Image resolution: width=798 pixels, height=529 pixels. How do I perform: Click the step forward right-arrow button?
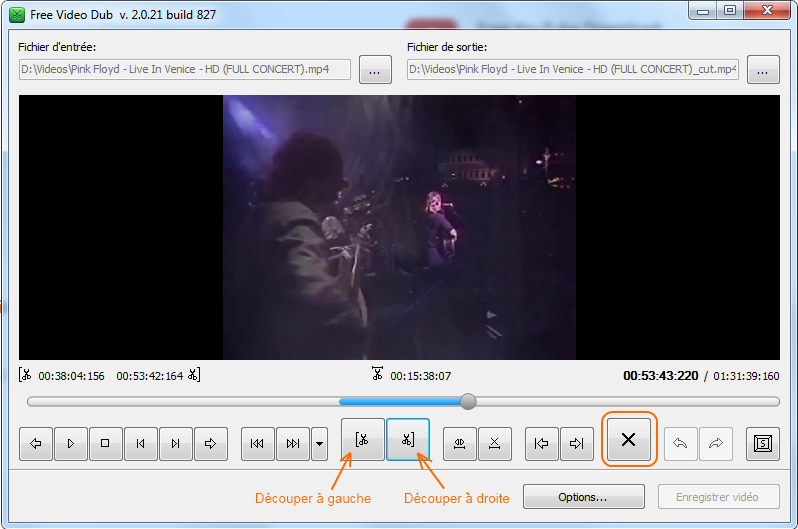(x=211, y=443)
